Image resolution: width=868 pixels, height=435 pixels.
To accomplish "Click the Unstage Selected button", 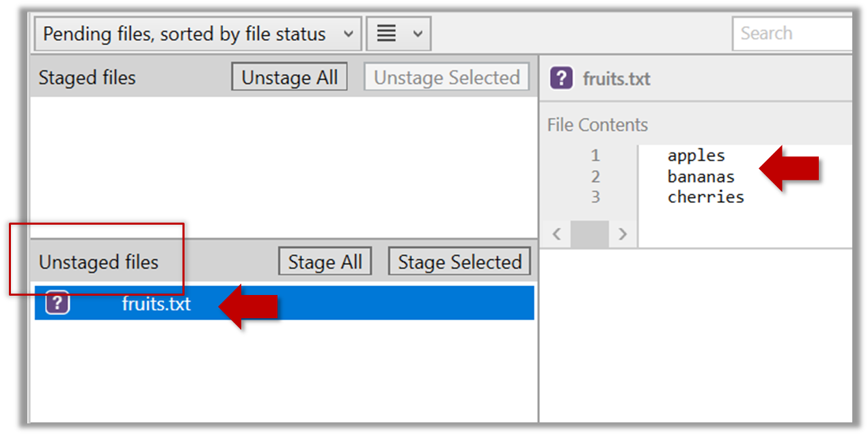I will [447, 78].
